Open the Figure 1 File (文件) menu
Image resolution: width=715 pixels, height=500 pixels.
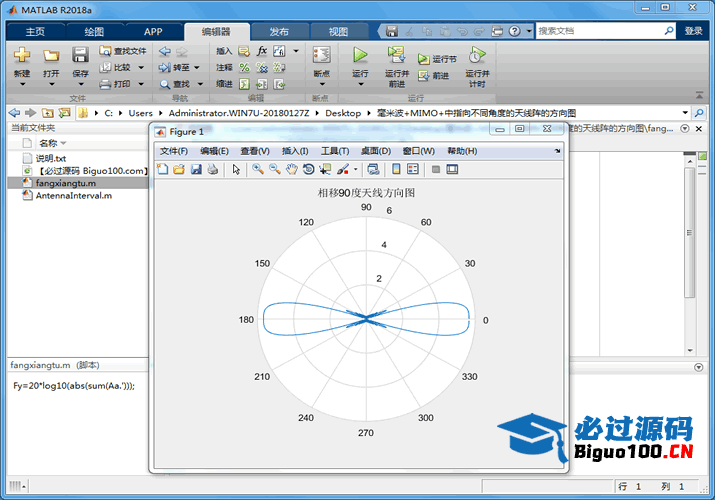click(x=174, y=151)
